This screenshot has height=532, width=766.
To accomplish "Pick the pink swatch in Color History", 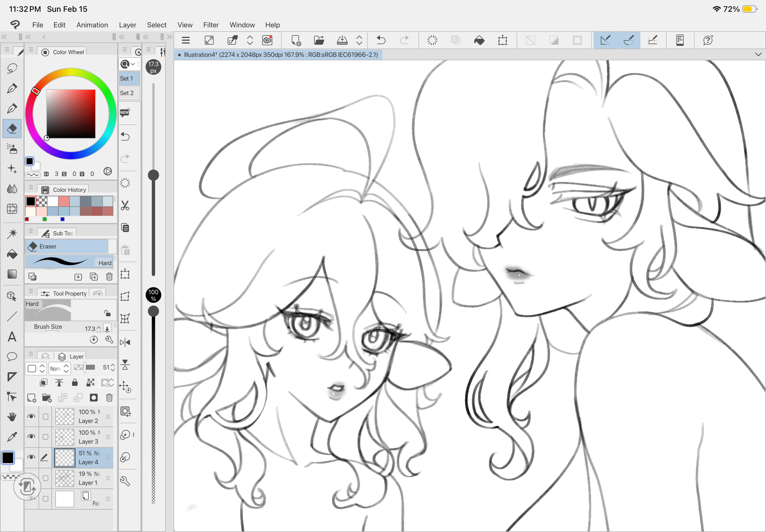I will [64, 201].
